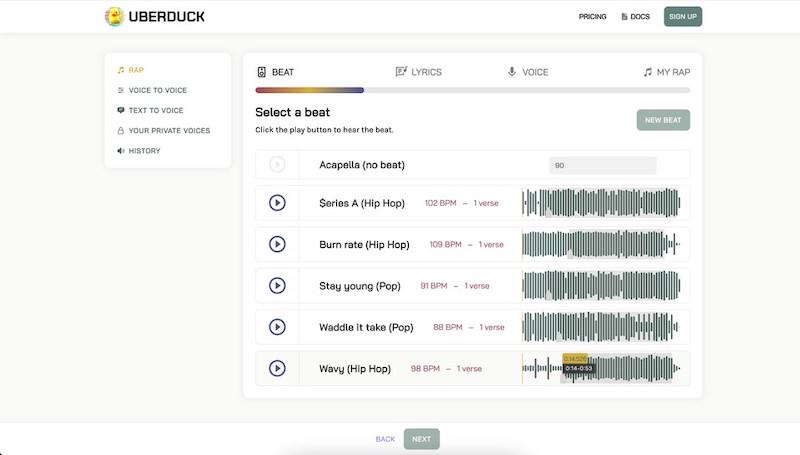800x455 pixels.
Task: Switch to the Voice tab
Action: click(528, 72)
